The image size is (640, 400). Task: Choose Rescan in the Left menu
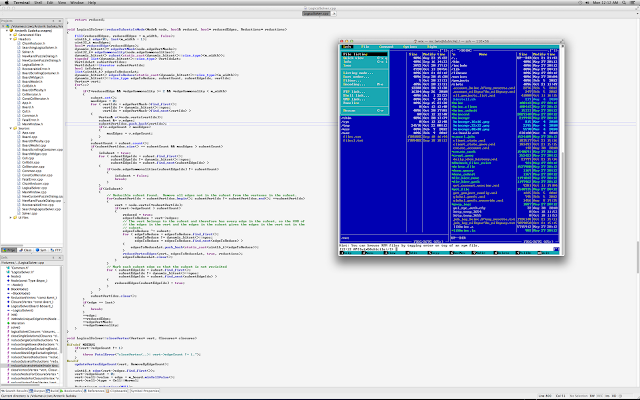[365, 111]
